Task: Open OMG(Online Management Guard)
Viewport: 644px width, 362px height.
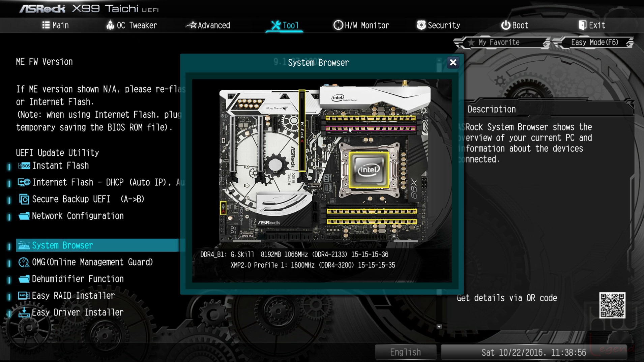Action: 92,262
